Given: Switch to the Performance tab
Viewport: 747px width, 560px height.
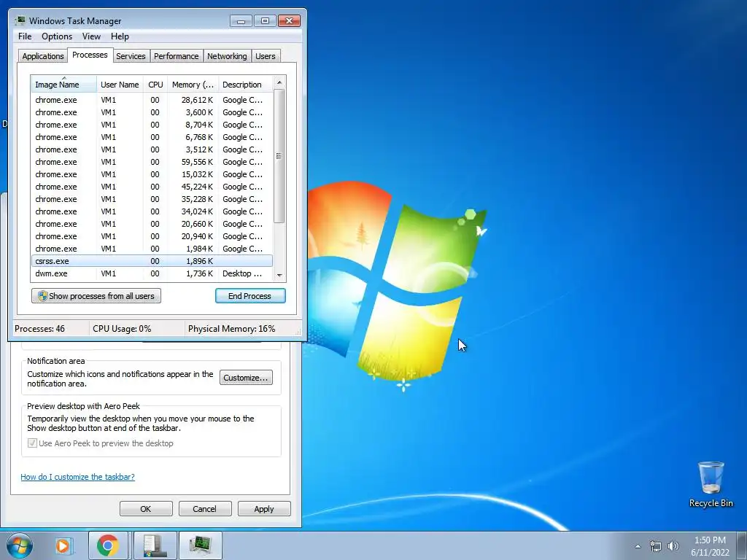Looking at the screenshot, I should click(x=177, y=55).
